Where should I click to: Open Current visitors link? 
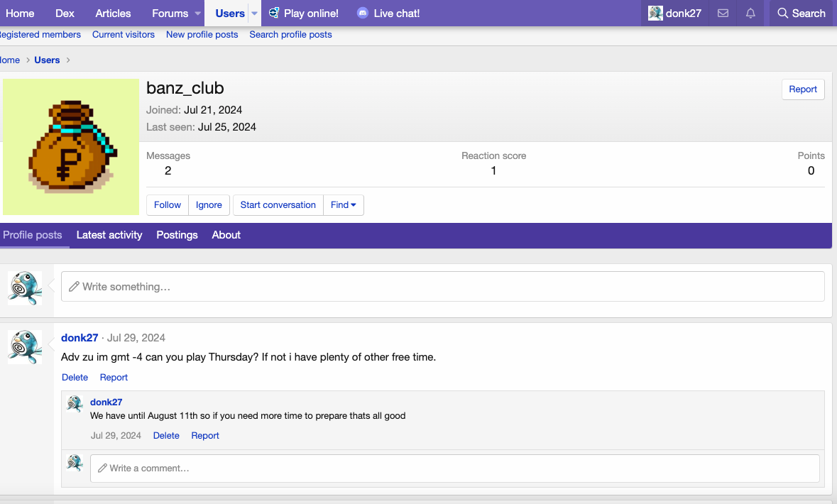pyautogui.click(x=124, y=34)
